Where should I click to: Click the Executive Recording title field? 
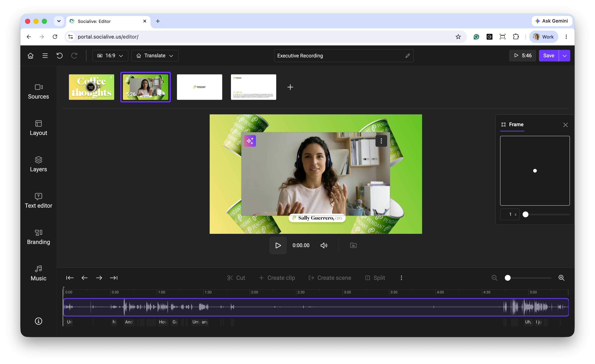344,56
